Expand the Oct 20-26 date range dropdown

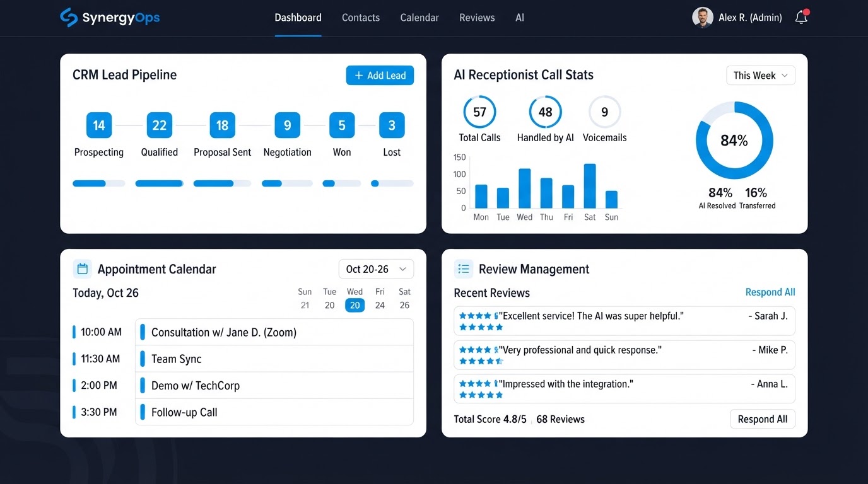tap(376, 269)
